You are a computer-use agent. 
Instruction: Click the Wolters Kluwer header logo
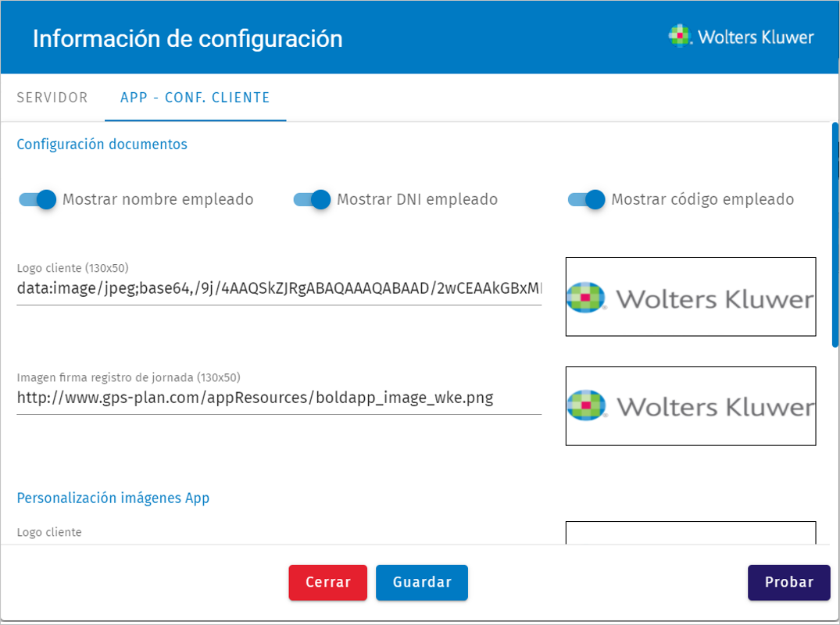click(x=741, y=37)
